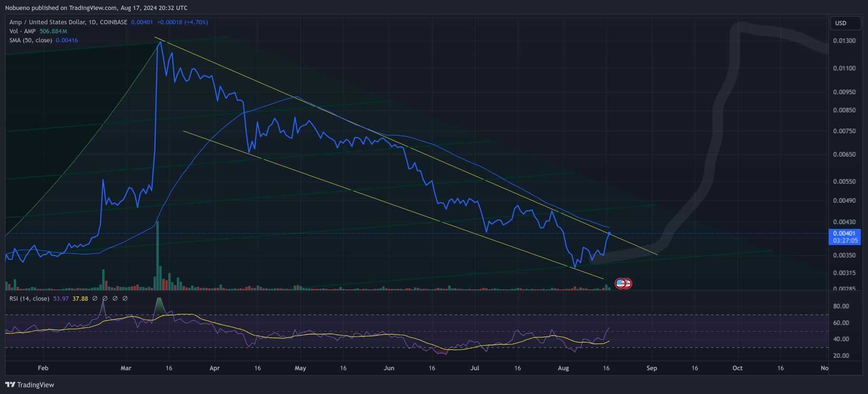Viewport: 868px width, 394px height.
Task: Click the Apr label on the time axis
Action: tap(215, 368)
